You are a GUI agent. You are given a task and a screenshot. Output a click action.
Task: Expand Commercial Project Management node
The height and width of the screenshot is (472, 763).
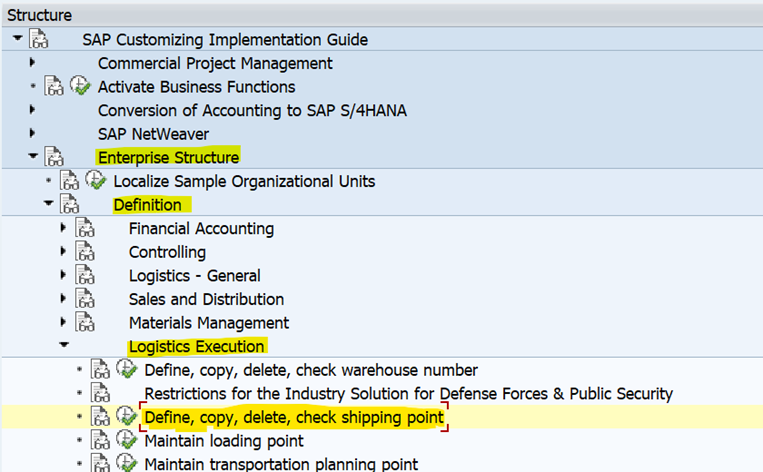point(32,63)
